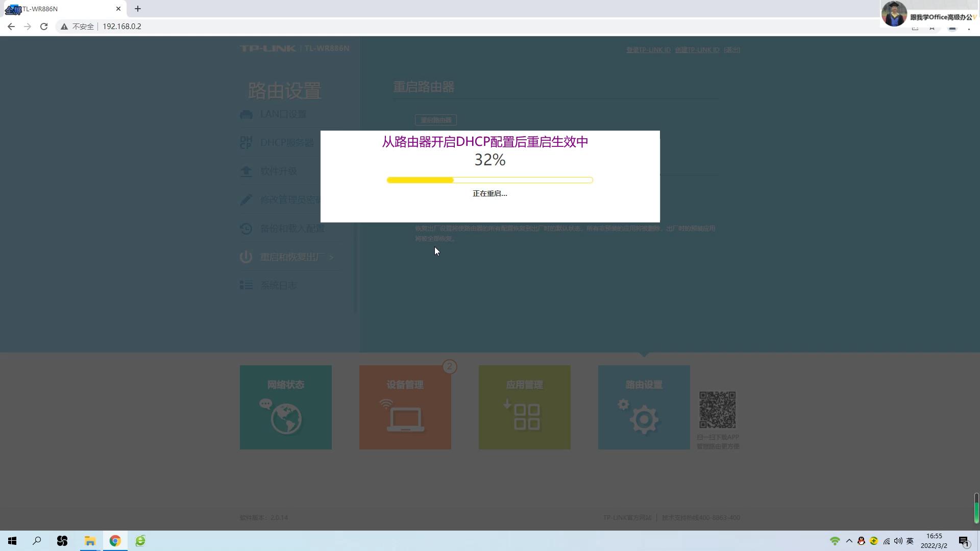980x551 pixels.
Task: Select the 修改管理员密码 pencil icon
Action: tap(247, 199)
